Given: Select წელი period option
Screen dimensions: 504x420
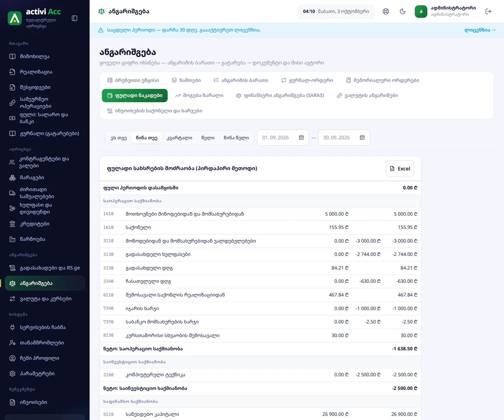Looking at the screenshot, I should 208,138.
